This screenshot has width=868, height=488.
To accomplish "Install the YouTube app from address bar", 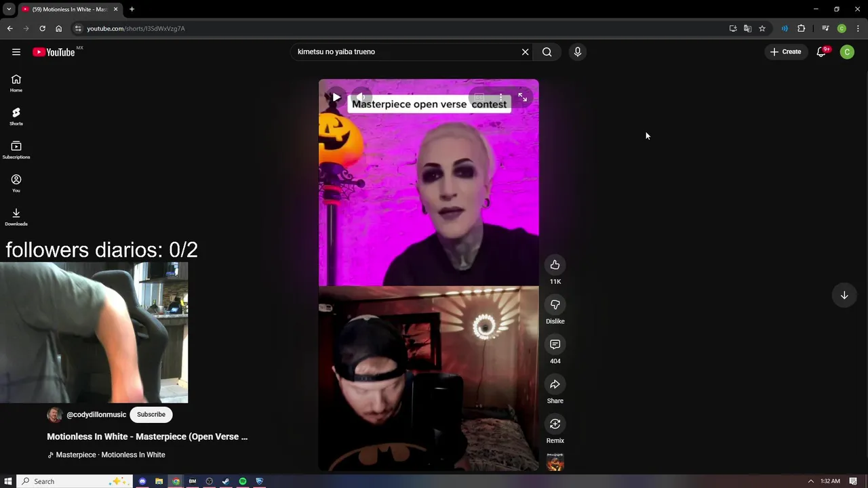I will (732, 28).
